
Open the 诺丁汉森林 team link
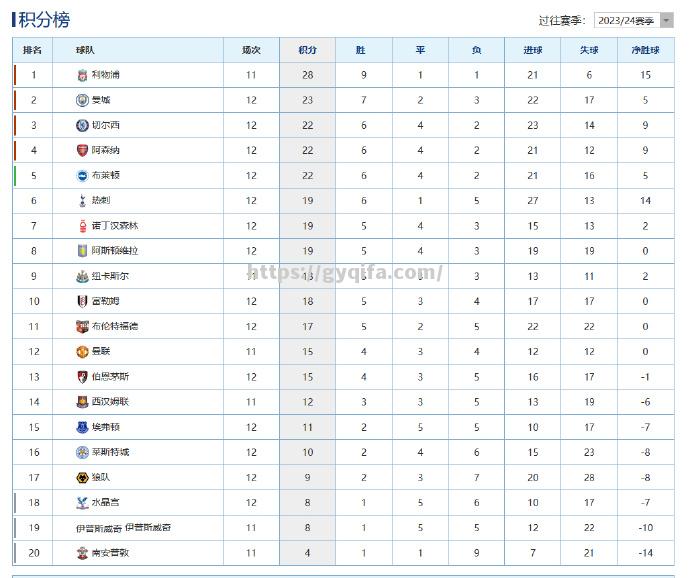[115, 226]
